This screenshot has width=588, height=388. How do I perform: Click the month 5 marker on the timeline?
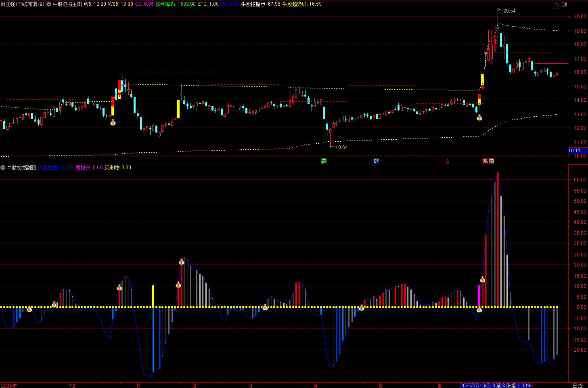point(381,386)
